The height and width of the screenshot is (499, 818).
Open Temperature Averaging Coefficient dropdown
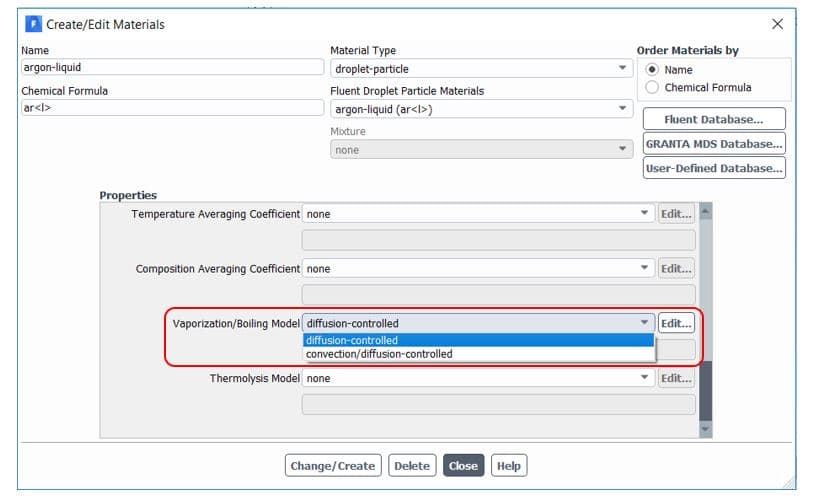coord(478,214)
